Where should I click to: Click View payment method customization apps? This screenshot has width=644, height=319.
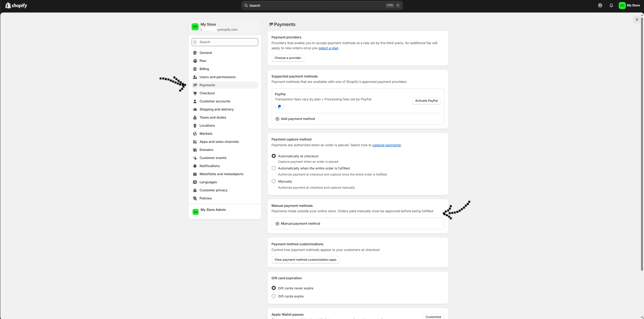(x=305, y=260)
